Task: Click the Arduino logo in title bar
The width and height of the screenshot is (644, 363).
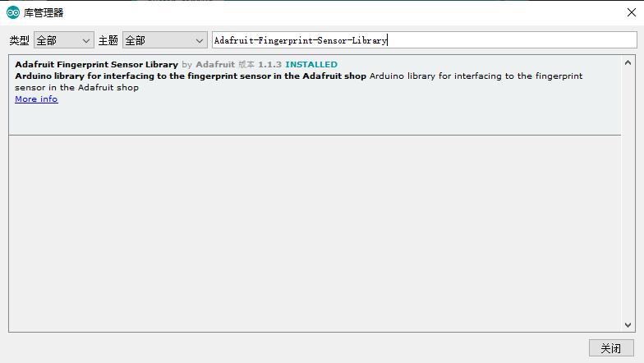Action: tap(13, 13)
